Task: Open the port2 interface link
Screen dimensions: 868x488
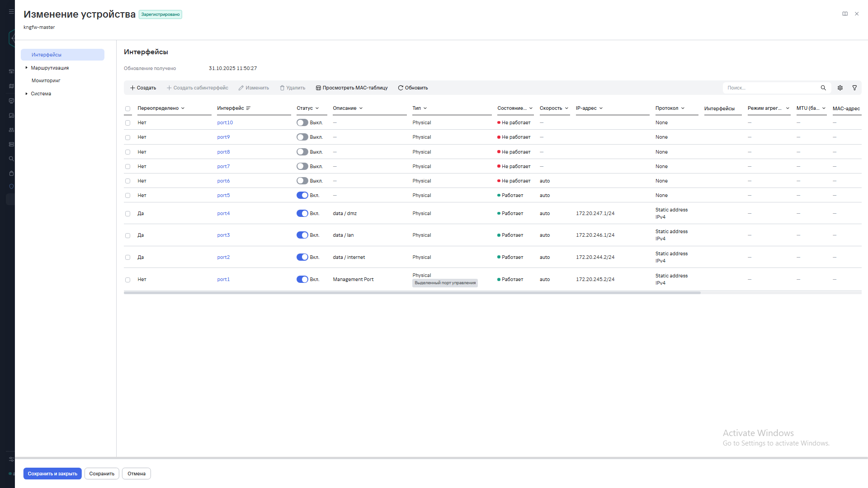Action: 223,257
